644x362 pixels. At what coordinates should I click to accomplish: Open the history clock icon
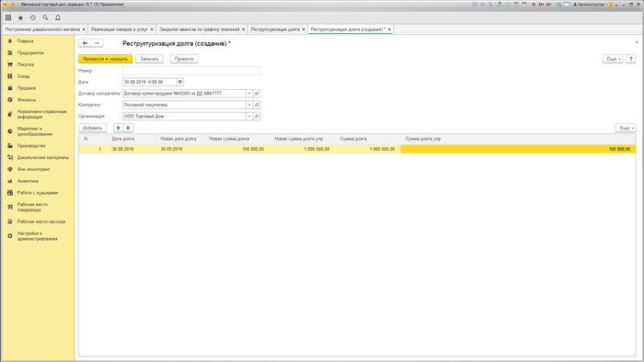tap(33, 17)
